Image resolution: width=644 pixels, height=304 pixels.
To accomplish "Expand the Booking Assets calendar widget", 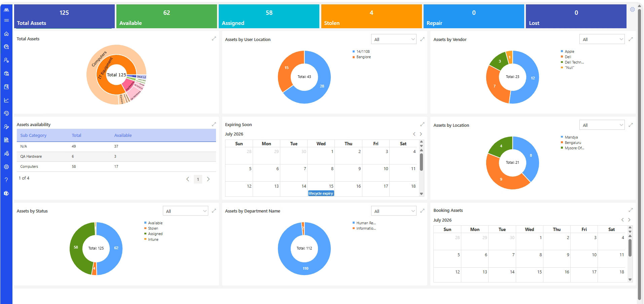I will pos(631,210).
